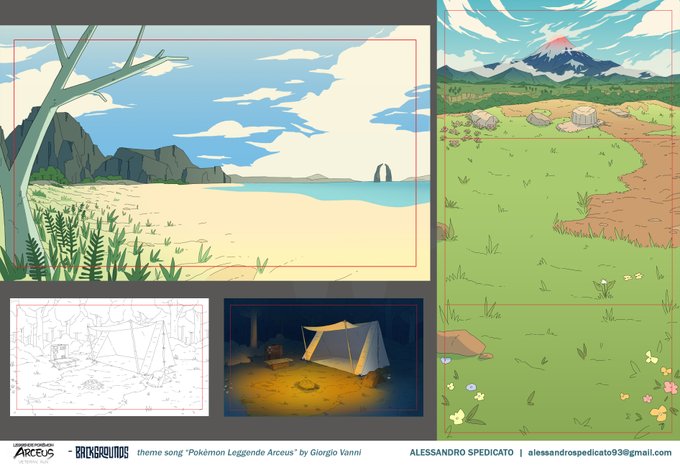The width and height of the screenshot is (680, 465).
Task: Open the night campfire tent artwork
Action: point(324,357)
